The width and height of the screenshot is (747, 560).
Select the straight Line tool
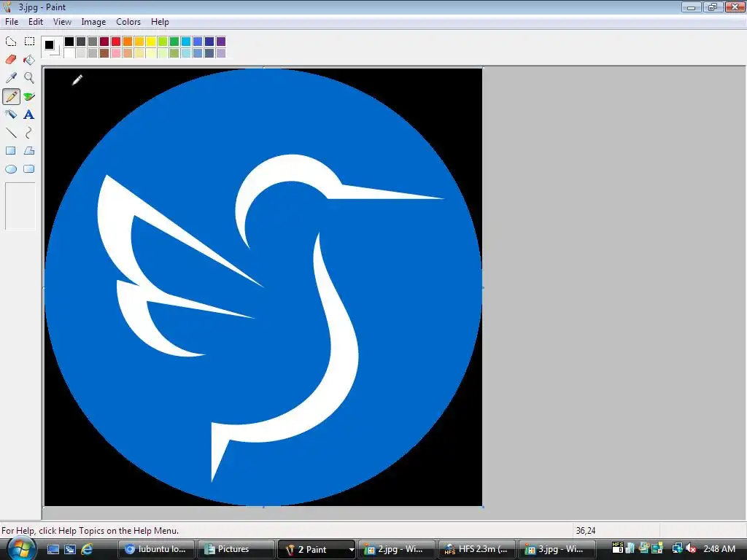[x=11, y=133]
